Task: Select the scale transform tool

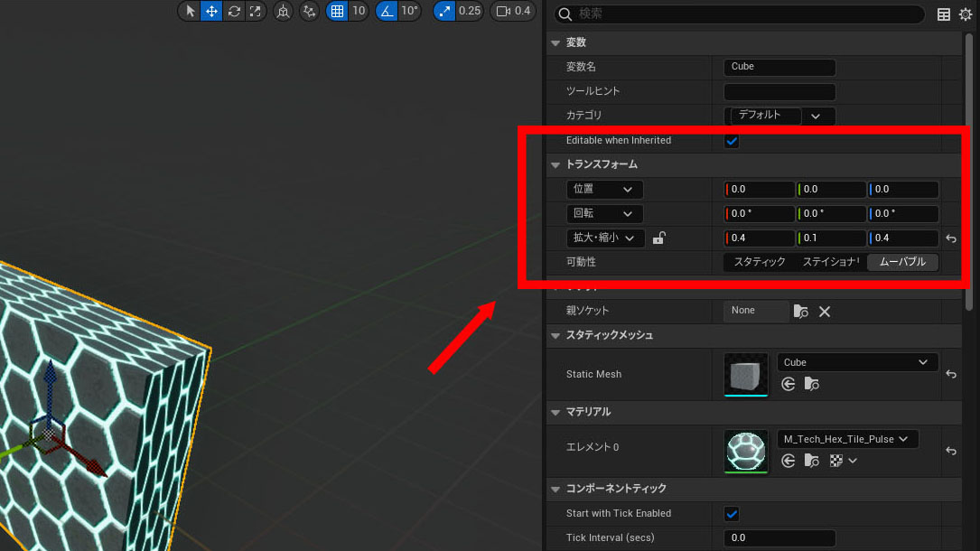Action: [x=256, y=11]
